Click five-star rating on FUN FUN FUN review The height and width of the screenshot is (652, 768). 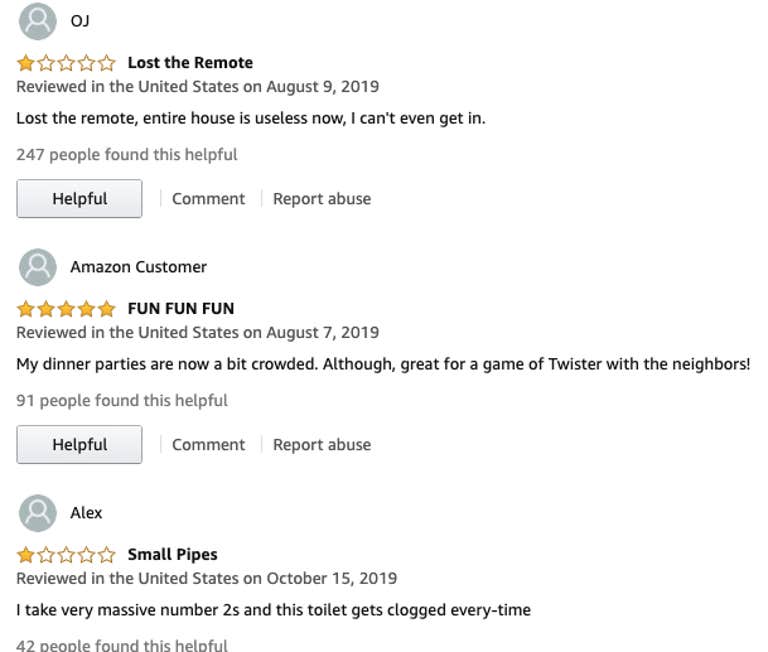tap(66, 309)
